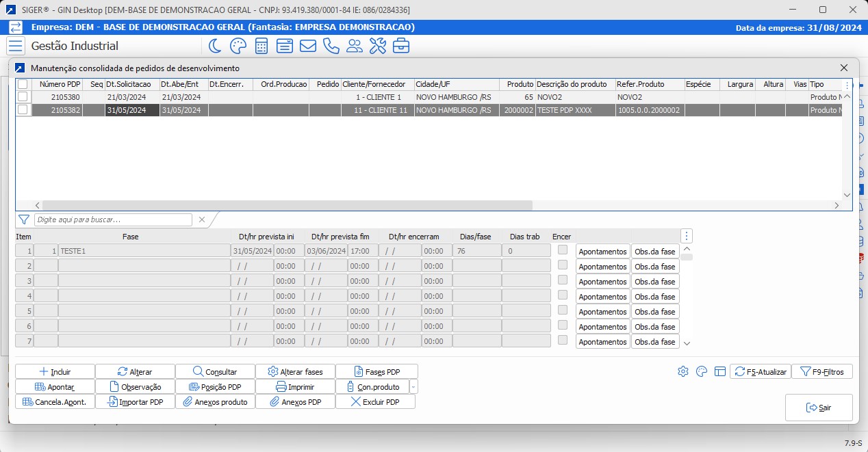Check the checkbox for PDP 2105380
Screen dimensions: 868x452
(x=23, y=97)
